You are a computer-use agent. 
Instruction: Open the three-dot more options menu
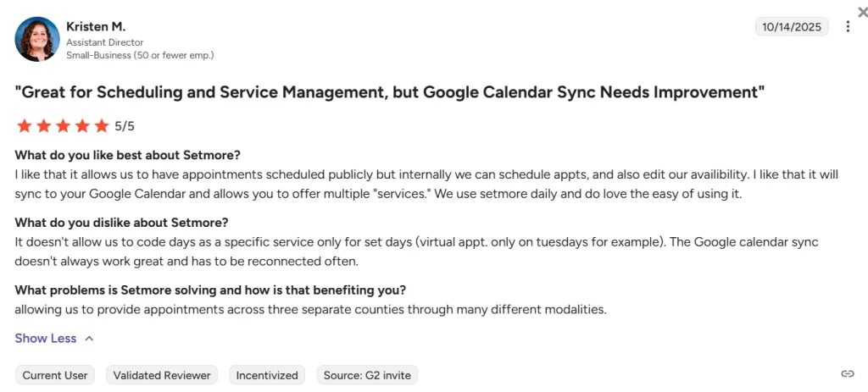click(x=848, y=27)
